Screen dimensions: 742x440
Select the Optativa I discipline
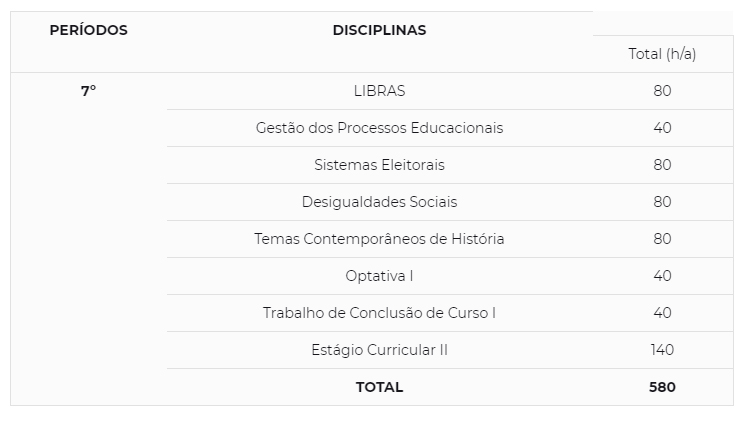tap(379, 276)
